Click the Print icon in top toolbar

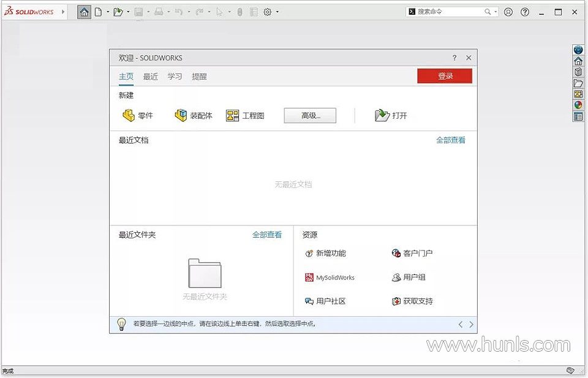click(159, 12)
